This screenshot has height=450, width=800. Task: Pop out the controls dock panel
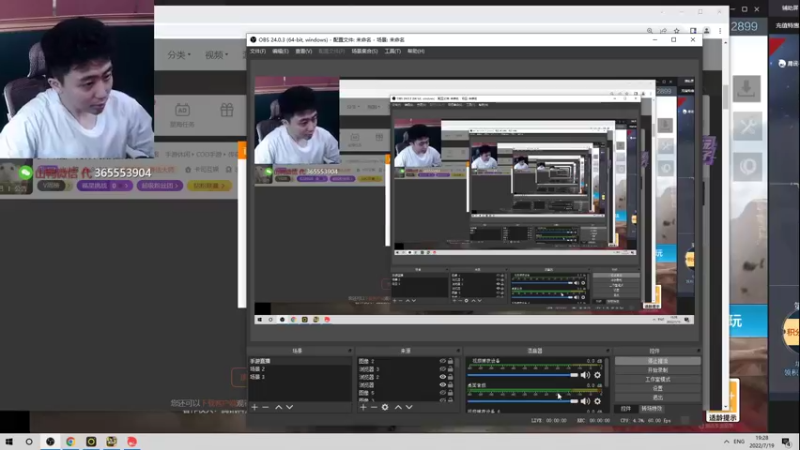coord(698,351)
